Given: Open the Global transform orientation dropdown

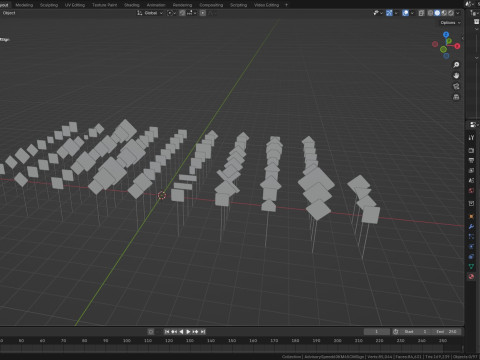Looking at the screenshot, I should pos(150,13).
